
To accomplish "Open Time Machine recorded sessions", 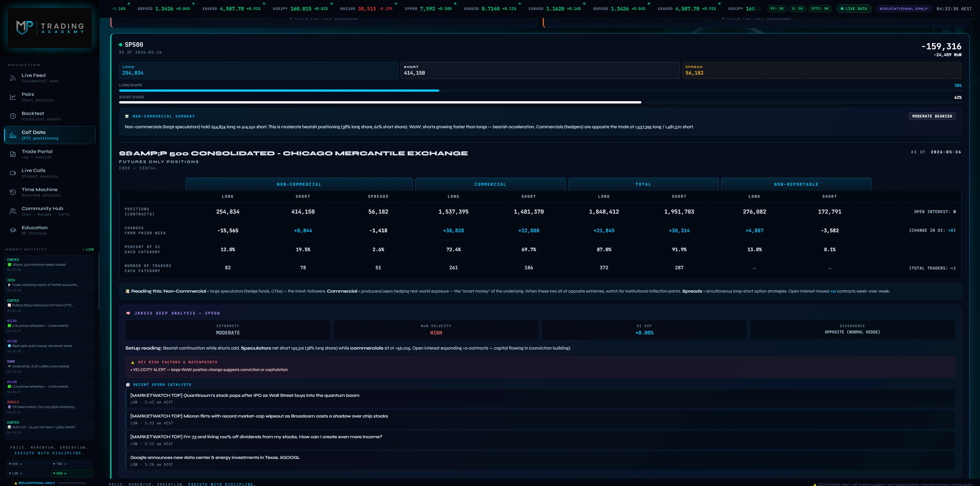I will [x=50, y=192].
